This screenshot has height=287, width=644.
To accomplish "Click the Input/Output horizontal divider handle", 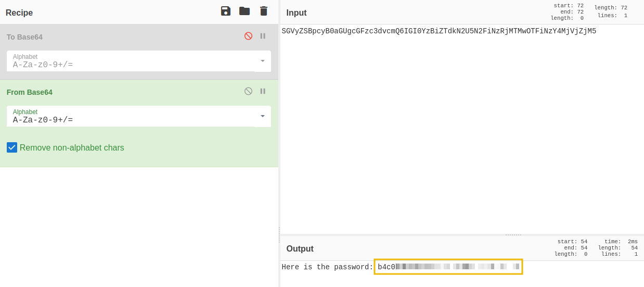I will (513, 235).
